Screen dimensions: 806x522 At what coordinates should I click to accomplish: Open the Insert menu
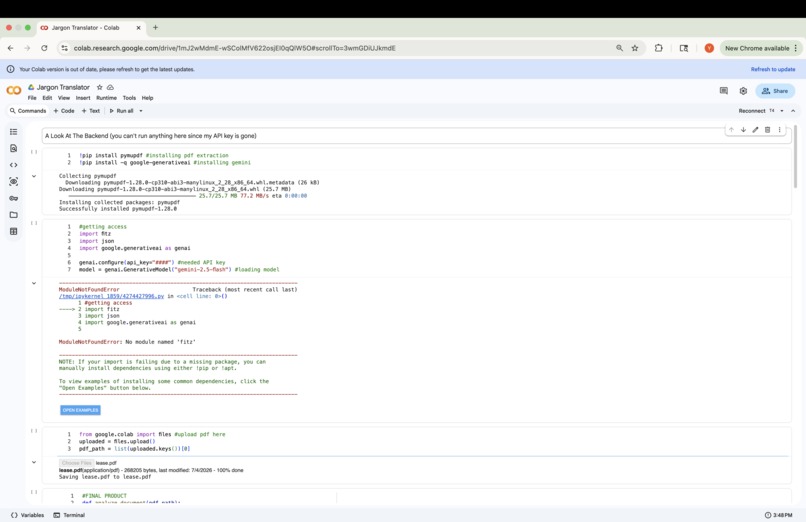tap(83, 98)
